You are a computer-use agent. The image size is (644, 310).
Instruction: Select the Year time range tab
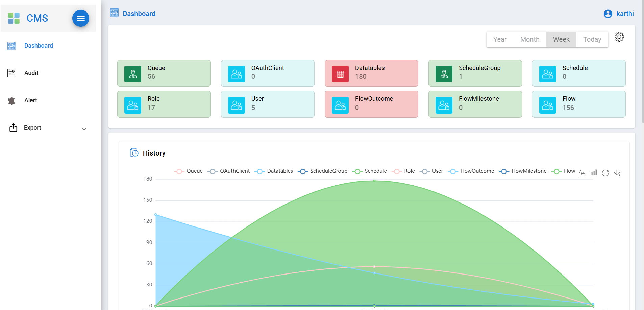(x=500, y=40)
